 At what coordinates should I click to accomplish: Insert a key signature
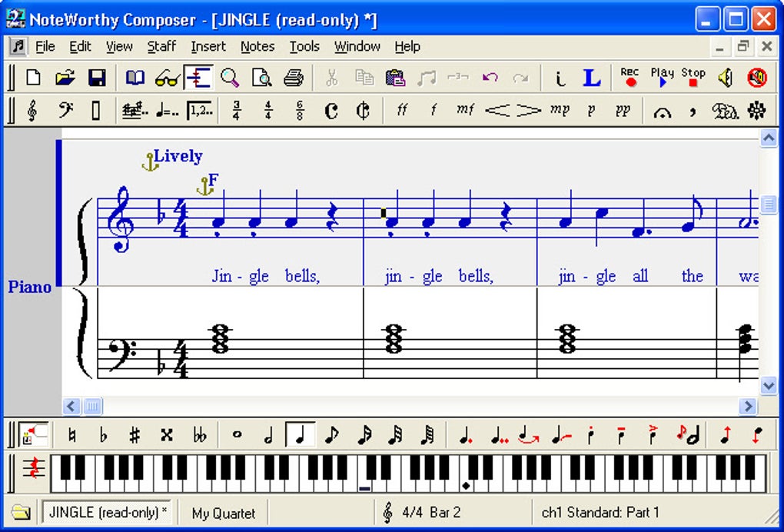point(135,111)
